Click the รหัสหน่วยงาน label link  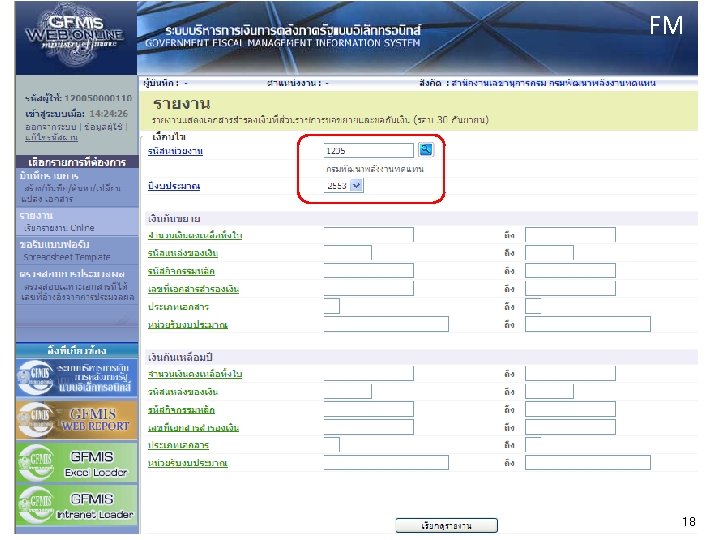[175, 151]
